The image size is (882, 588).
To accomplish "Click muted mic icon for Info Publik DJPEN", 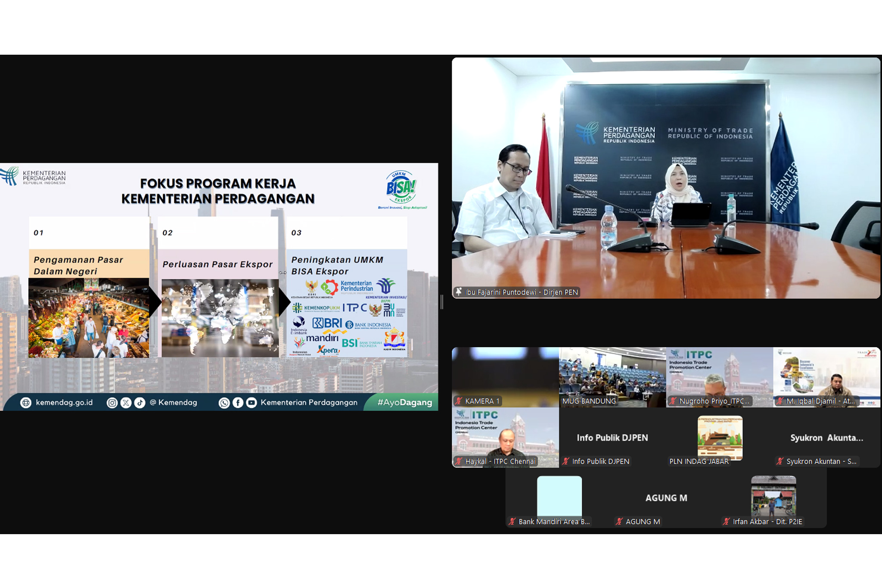I will 566,461.
